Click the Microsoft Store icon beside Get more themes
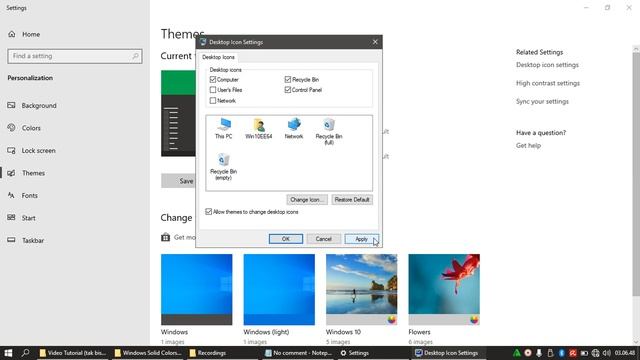640x360 pixels. coord(165,237)
